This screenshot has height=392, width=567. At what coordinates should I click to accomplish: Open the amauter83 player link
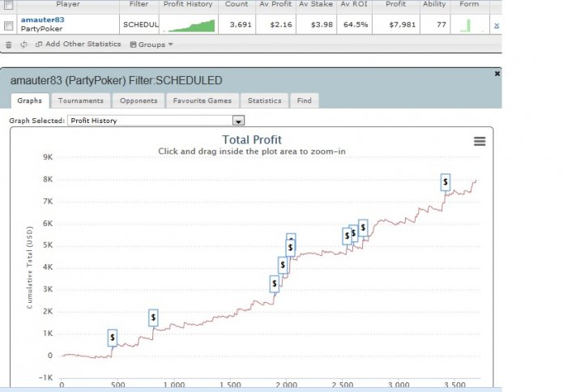tap(42, 20)
